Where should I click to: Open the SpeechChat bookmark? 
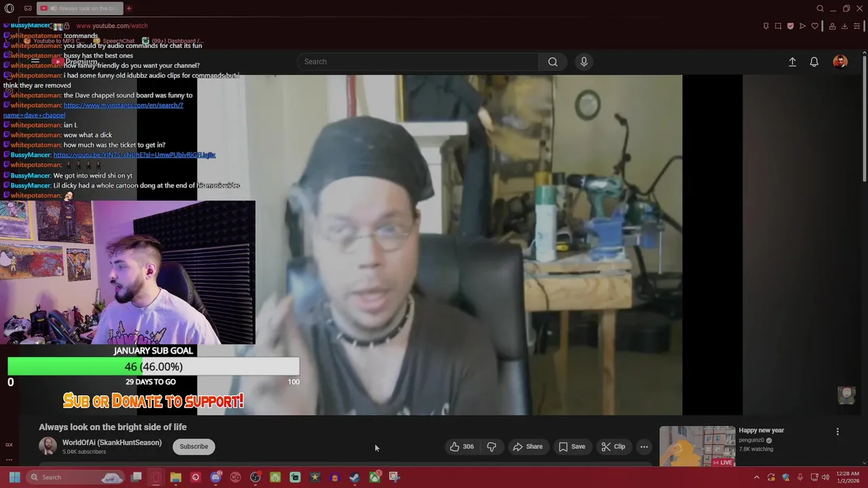pos(114,41)
